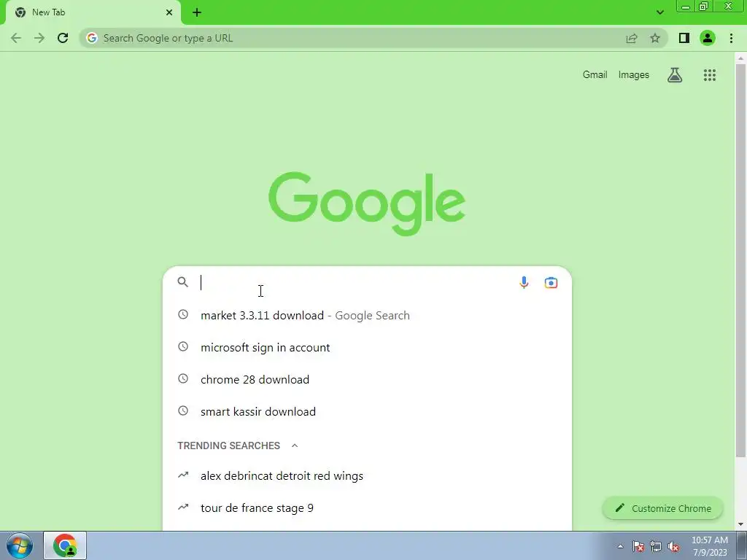The height and width of the screenshot is (560, 747).
Task: Open the Images link
Action: tap(634, 75)
